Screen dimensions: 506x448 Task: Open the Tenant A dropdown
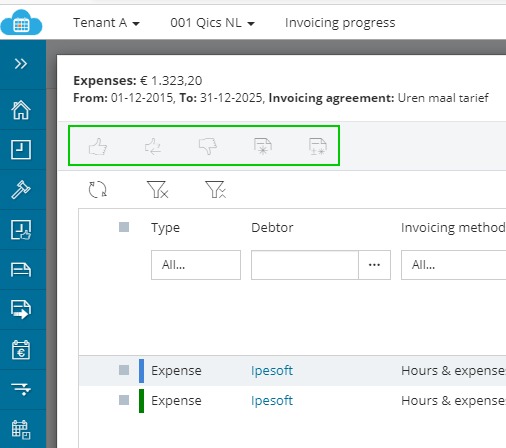[x=106, y=23]
